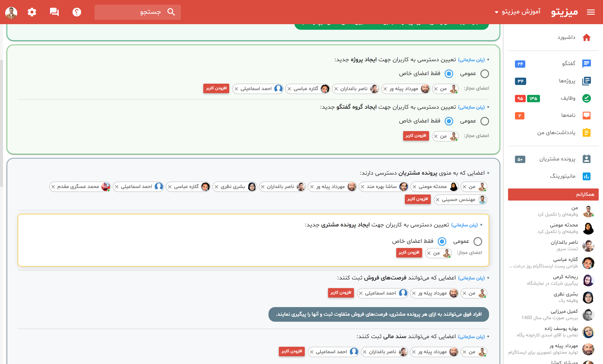Open مانیتورینگ in the sidebar menu
603x364 pixels.
point(553,176)
